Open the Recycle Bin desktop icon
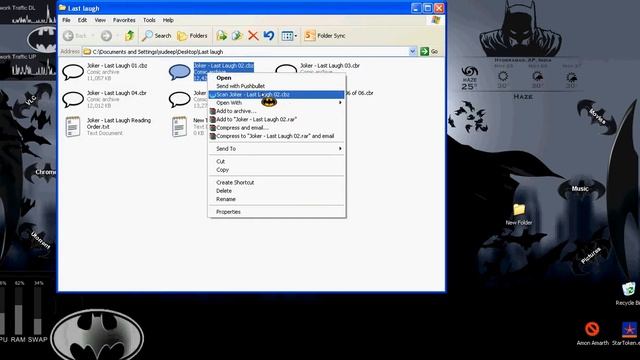640x360 pixels. [629, 293]
